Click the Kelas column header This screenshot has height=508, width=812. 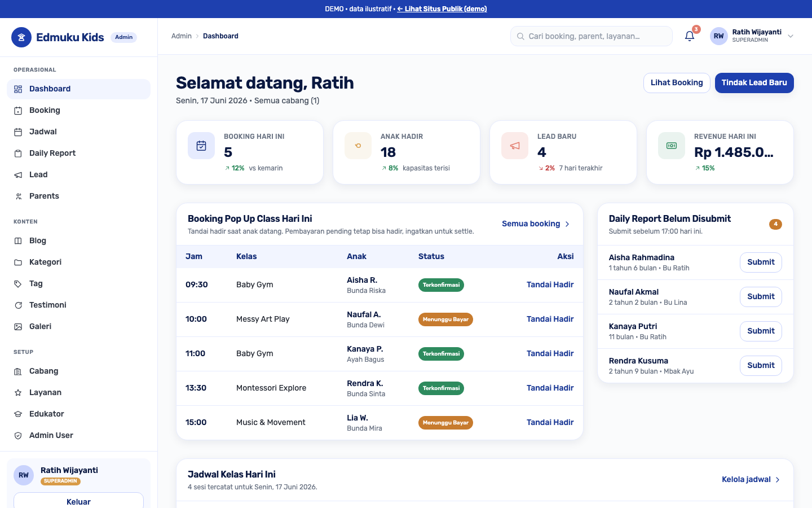246,257
